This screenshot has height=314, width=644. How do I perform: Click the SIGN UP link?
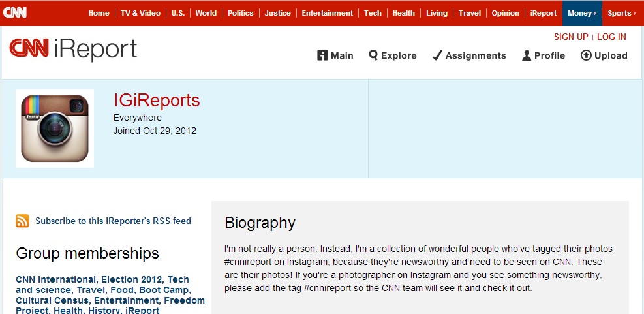(571, 37)
